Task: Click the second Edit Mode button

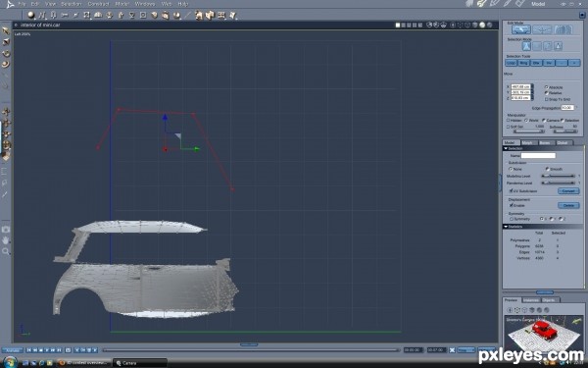Action: point(542,29)
